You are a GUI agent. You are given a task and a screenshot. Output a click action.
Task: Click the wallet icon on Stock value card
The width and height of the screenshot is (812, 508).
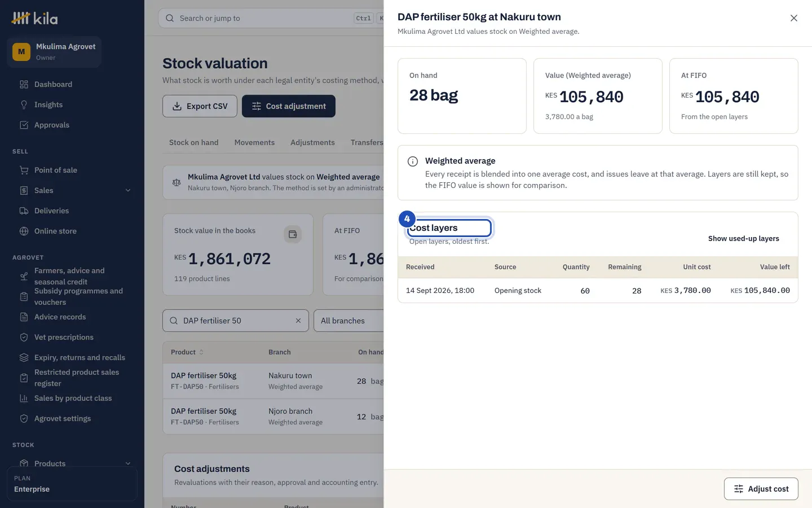click(x=293, y=234)
